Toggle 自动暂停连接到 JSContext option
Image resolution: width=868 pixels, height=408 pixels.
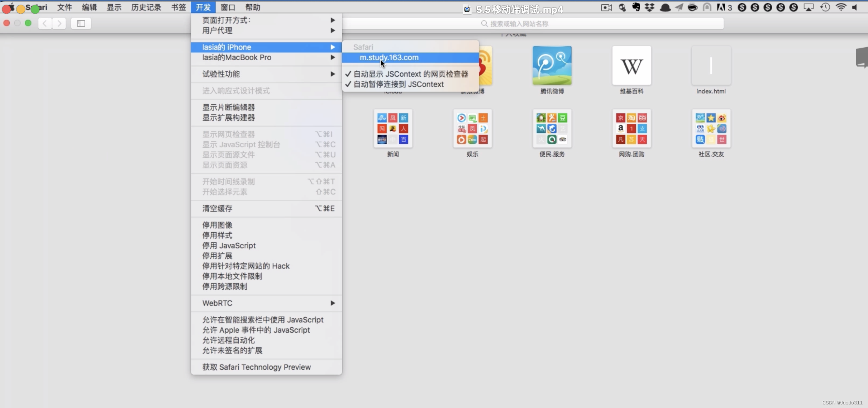(410, 84)
